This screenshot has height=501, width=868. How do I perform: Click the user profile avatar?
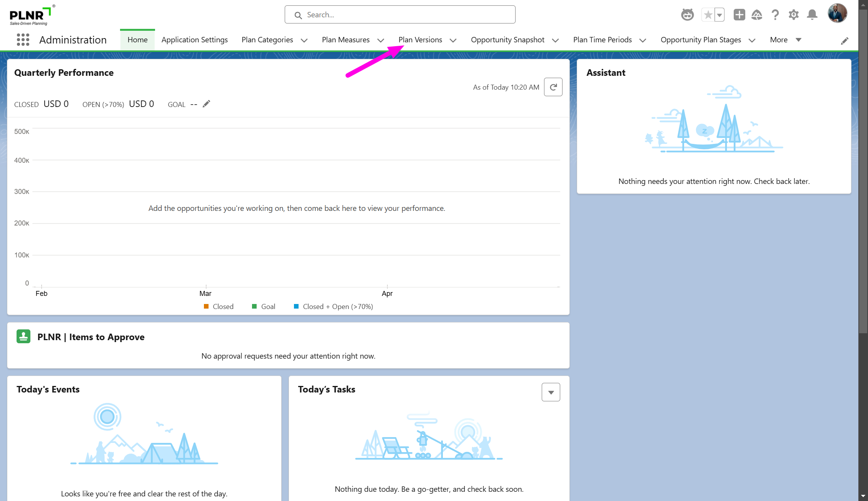tap(837, 14)
